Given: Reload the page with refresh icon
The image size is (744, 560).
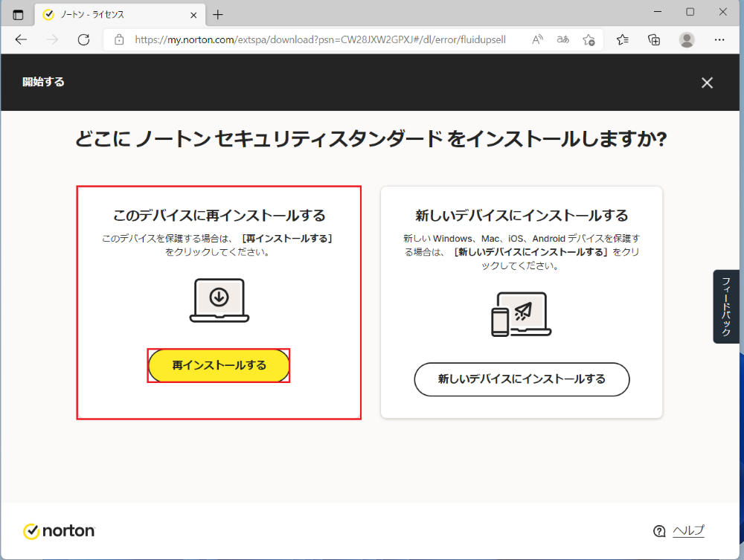Looking at the screenshot, I should (x=83, y=40).
